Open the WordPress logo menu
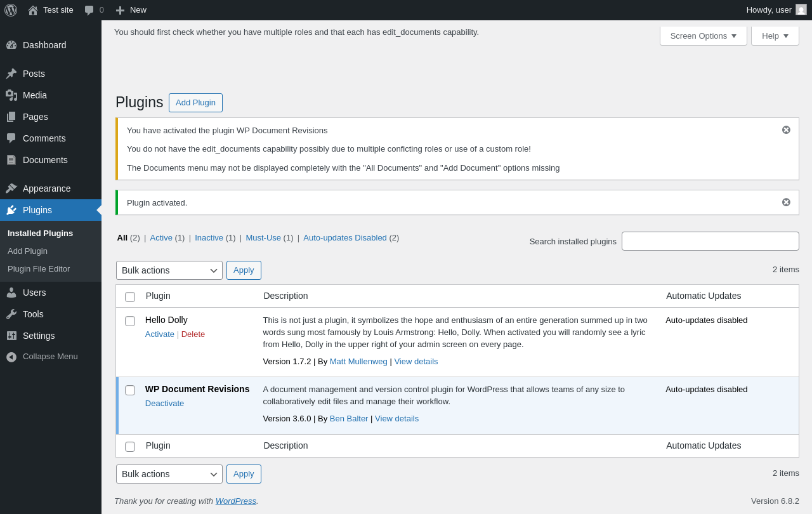 point(11,10)
